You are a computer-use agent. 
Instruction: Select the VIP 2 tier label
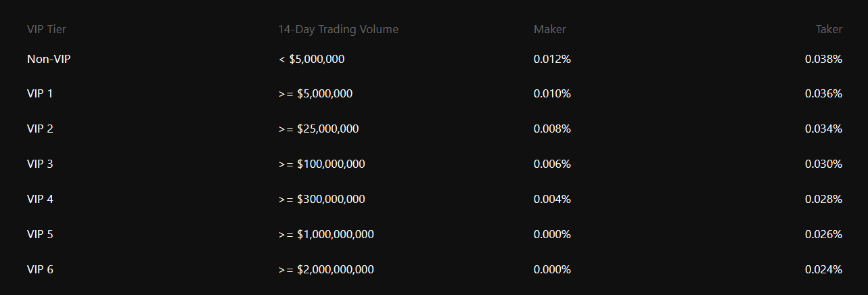[x=40, y=129]
